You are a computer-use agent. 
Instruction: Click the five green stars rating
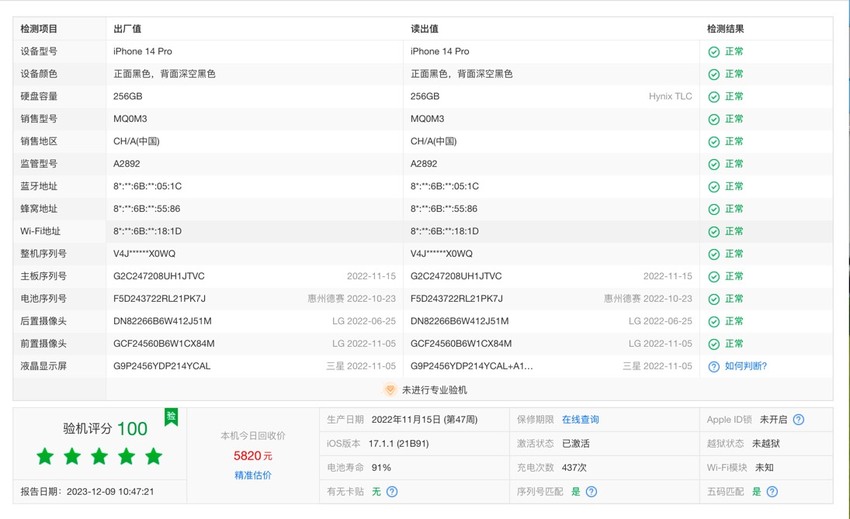point(99,457)
